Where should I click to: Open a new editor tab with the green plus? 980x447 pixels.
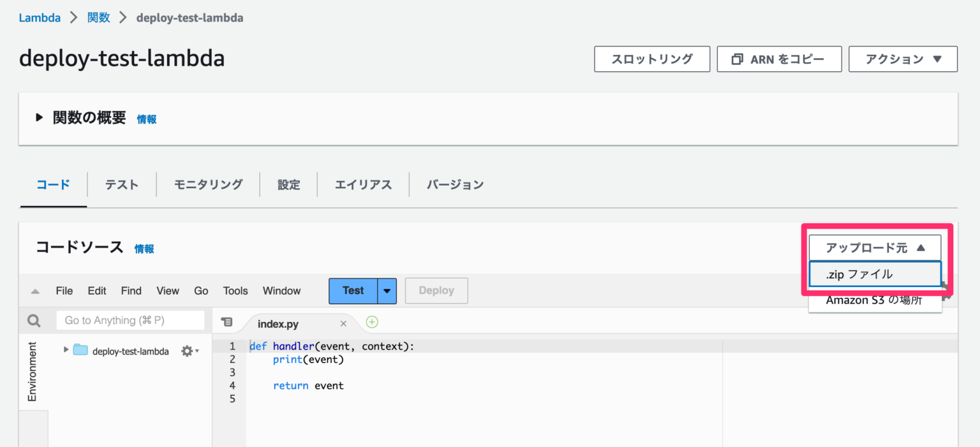[x=371, y=323]
